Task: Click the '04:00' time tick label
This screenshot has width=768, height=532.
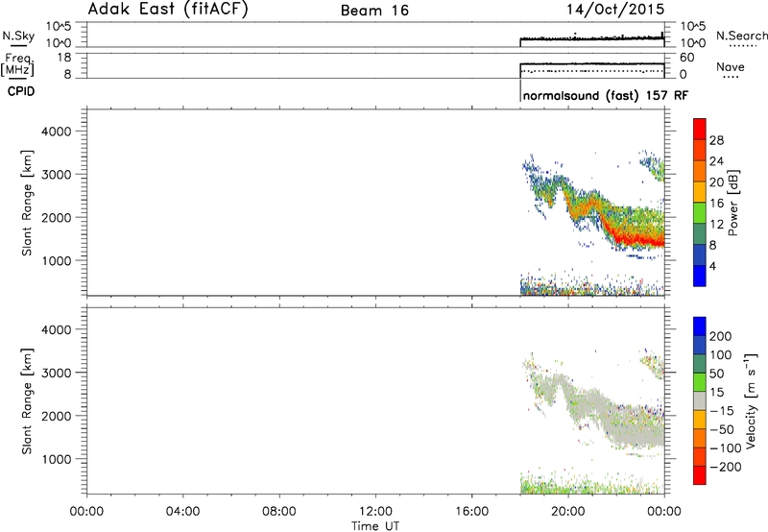Action: pos(182,512)
